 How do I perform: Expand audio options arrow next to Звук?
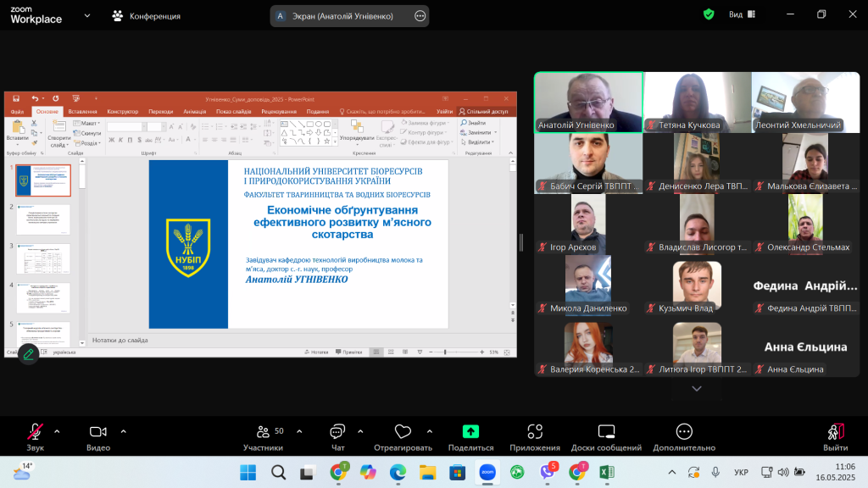[57, 430]
